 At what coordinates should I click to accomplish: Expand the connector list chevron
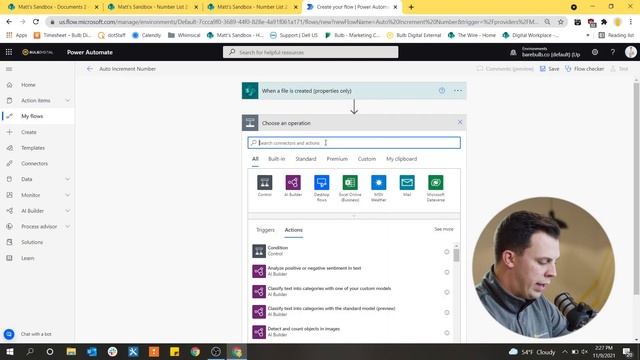pyautogui.click(x=354, y=216)
